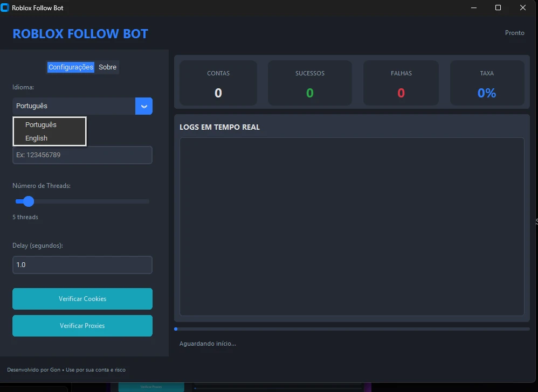Open the Configurações tab
The width and height of the screenshot is (538, 392).
coord(71,67)
